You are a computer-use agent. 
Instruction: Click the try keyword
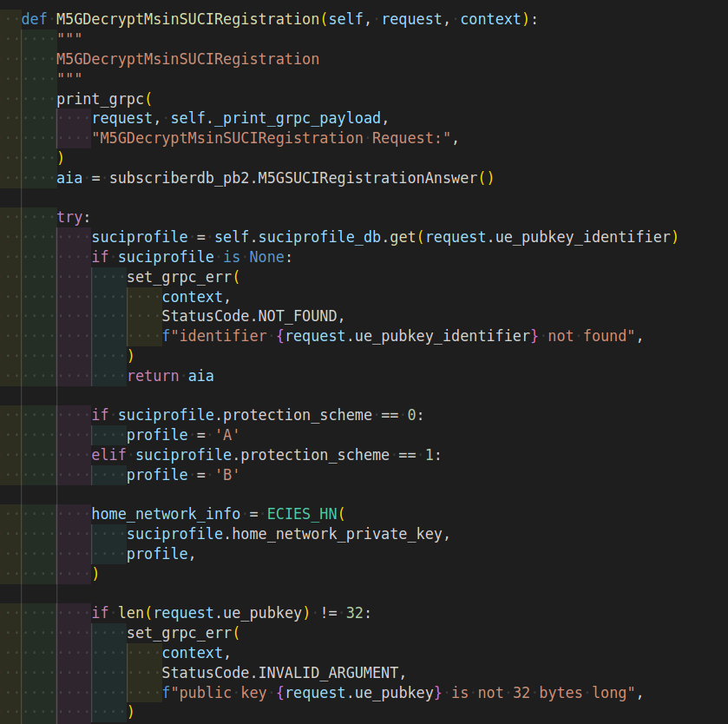click(x=69, y=217)
